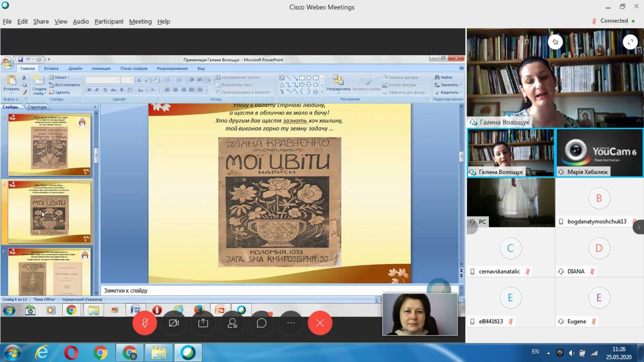The width and height of the screenshot is (644, 362).
Task: Switch to the Дизайн ribbon tab
Action: [x=75, y=68]
